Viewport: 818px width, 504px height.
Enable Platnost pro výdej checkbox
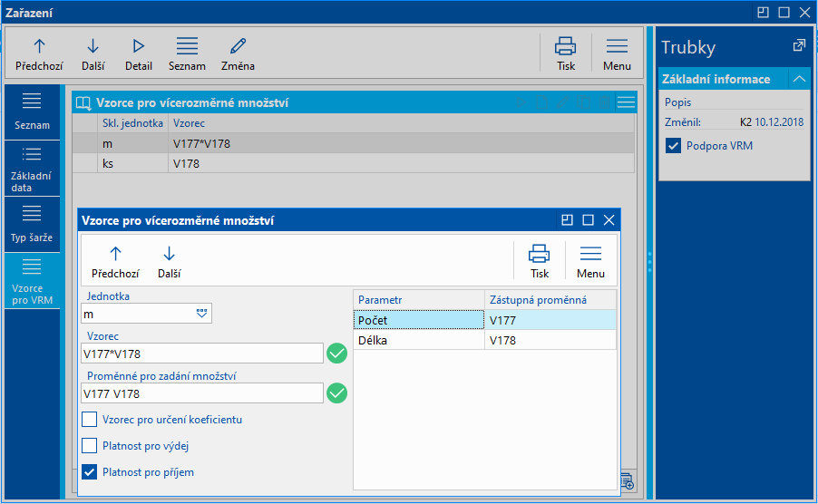point(89,446)
